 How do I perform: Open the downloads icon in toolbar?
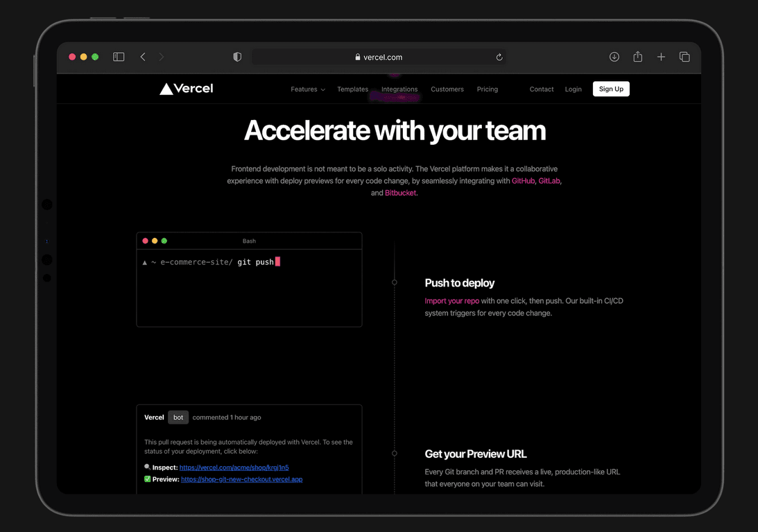(x=614, y=57)
